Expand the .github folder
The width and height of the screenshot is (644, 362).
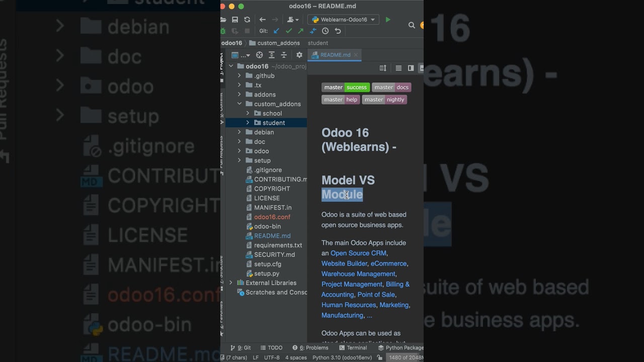239,76
